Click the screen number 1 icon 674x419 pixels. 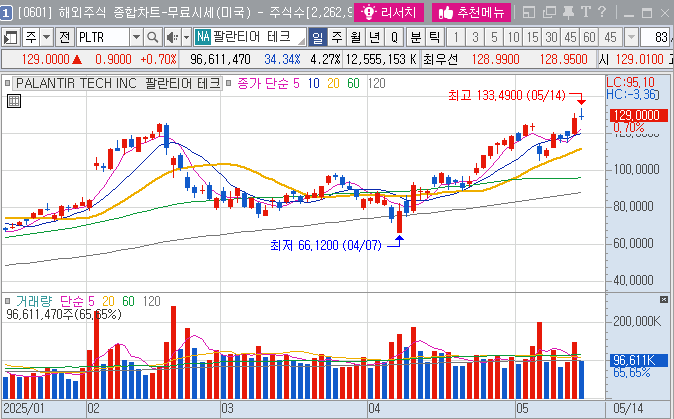click(6, 13)
